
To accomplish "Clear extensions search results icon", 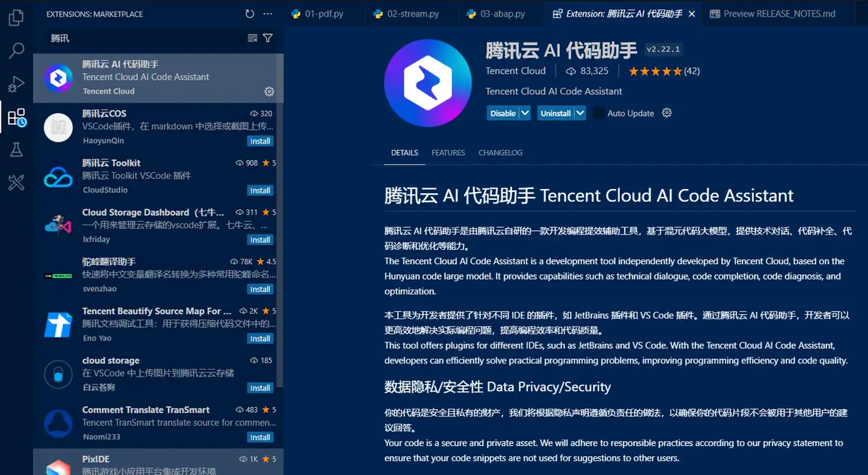I will coord(252,38).
